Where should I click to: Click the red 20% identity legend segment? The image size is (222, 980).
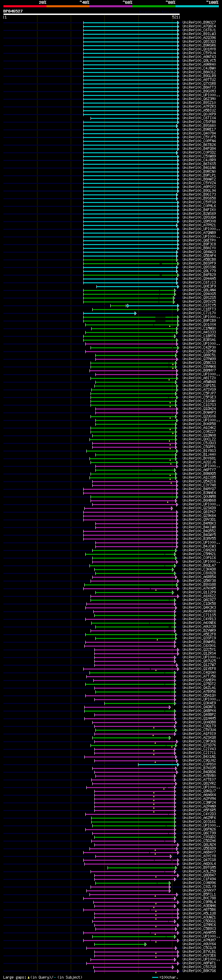coord(25,6)
